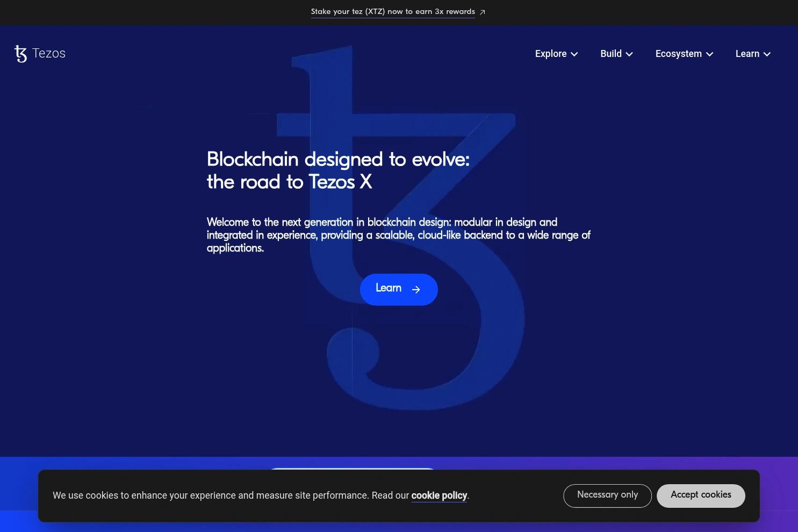Expand the Build navigation menu
This screenshot has width=798, height=532.
(616, 54)
